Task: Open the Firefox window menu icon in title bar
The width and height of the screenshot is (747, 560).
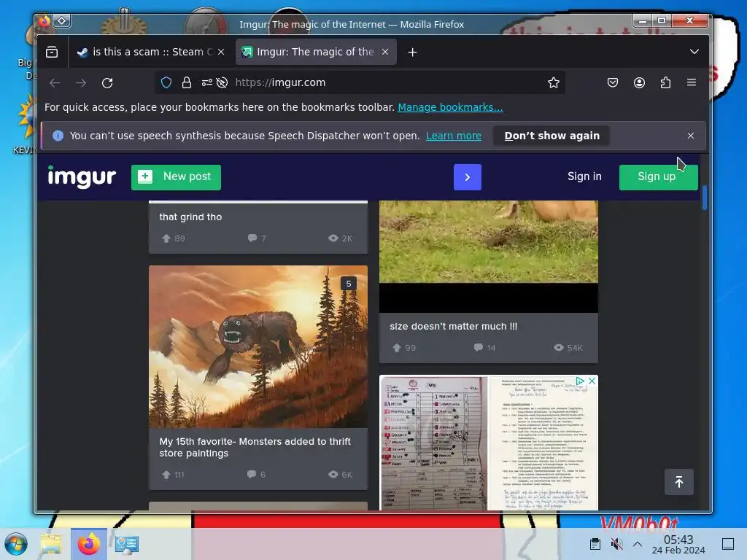Action: pyautogui.click(x=44, y=21)
